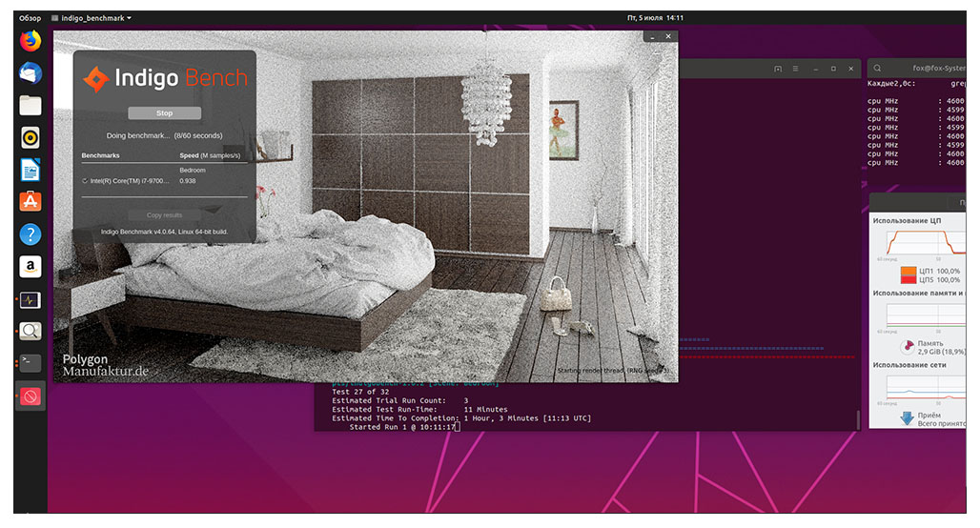
Task: Minimize the Indigo Bench window
Action: 652,37
